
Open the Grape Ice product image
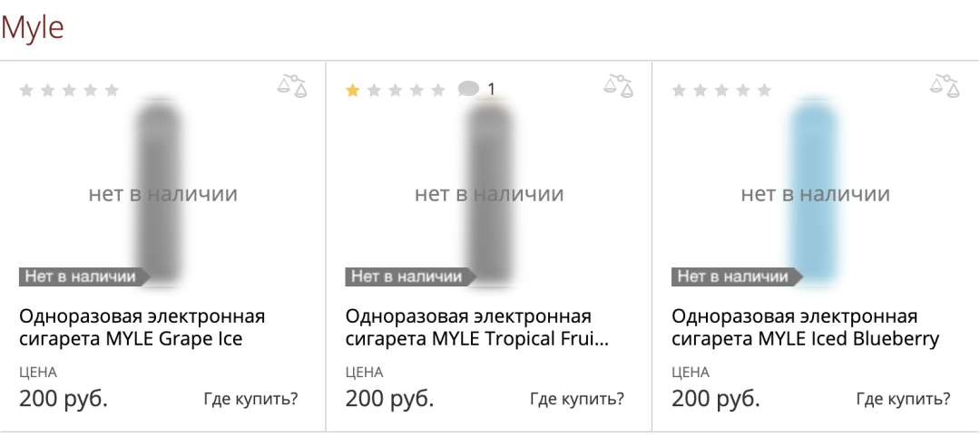point(161,192)
